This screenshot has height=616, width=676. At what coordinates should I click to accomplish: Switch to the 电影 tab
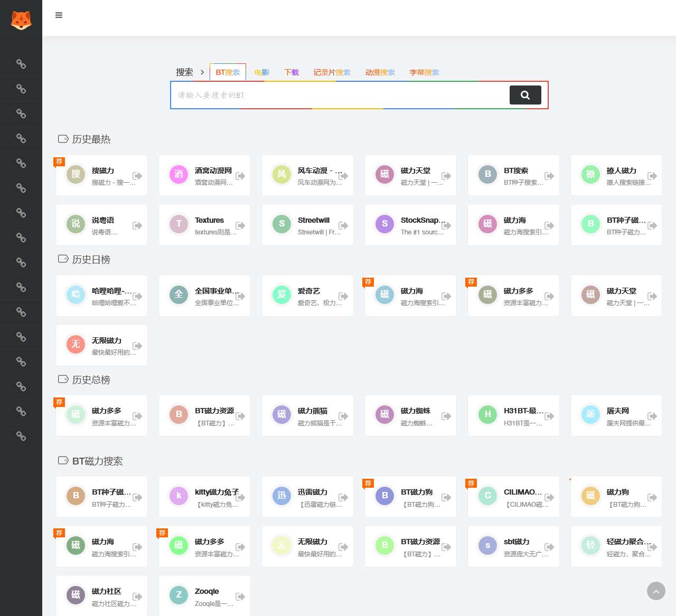point(261,72)
